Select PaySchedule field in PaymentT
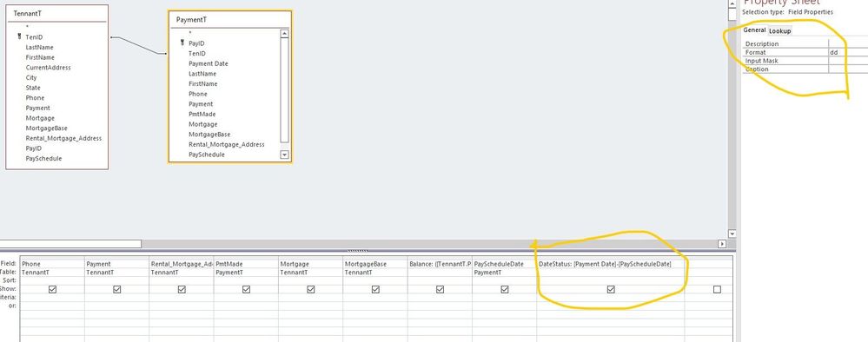The height and width of the screenshot is (342, 868). 207,155
